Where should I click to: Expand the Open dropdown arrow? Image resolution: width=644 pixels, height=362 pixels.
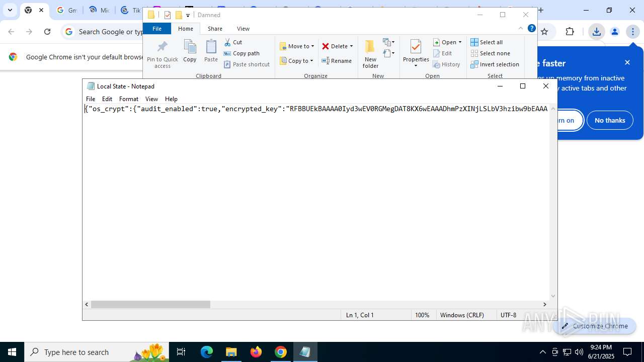coord(460,42)
